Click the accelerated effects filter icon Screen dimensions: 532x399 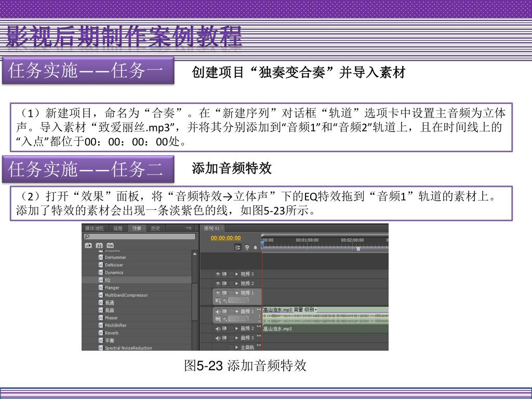[x=88, y=245]
